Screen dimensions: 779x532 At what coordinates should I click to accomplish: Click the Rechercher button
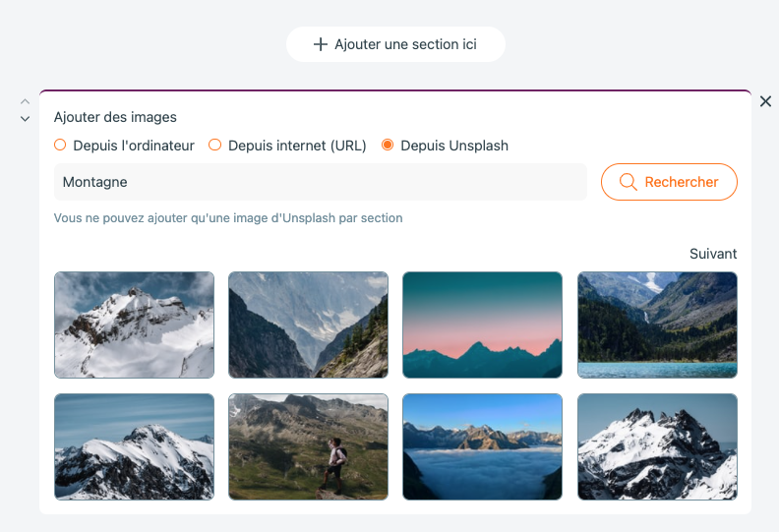(669, 182)
